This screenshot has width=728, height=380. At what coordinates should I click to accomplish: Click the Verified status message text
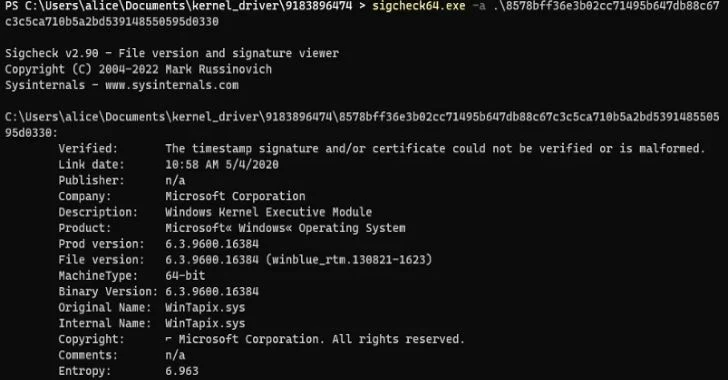[x=435, y=149]
